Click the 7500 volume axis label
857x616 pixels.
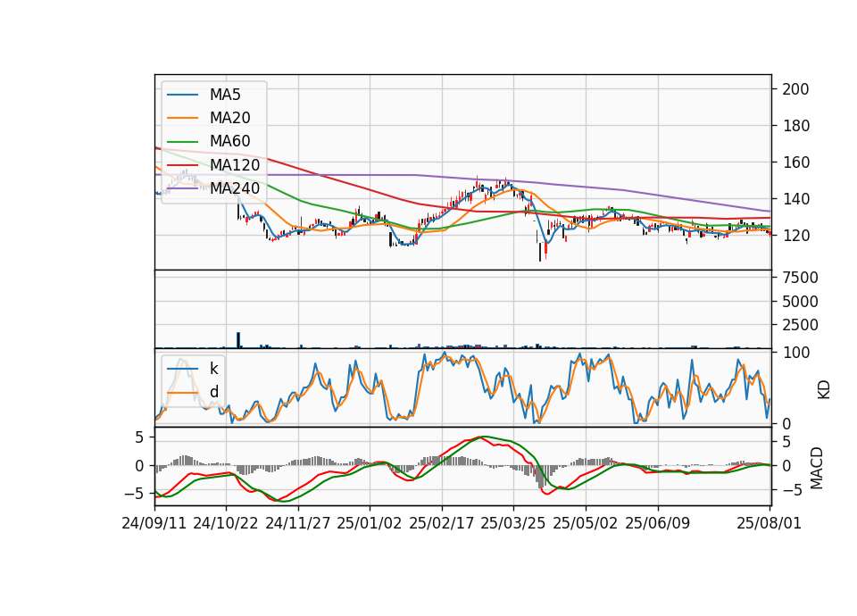800,278
